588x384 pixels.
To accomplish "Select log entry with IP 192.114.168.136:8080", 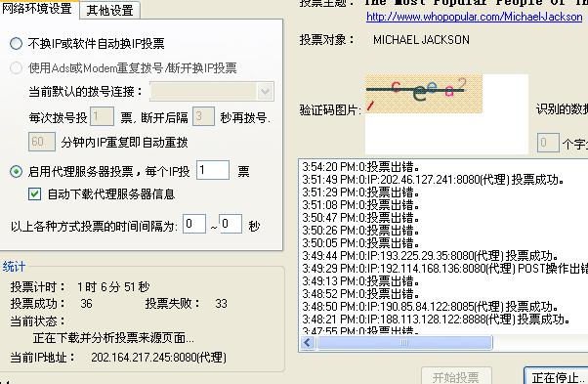I will (444, 269).
